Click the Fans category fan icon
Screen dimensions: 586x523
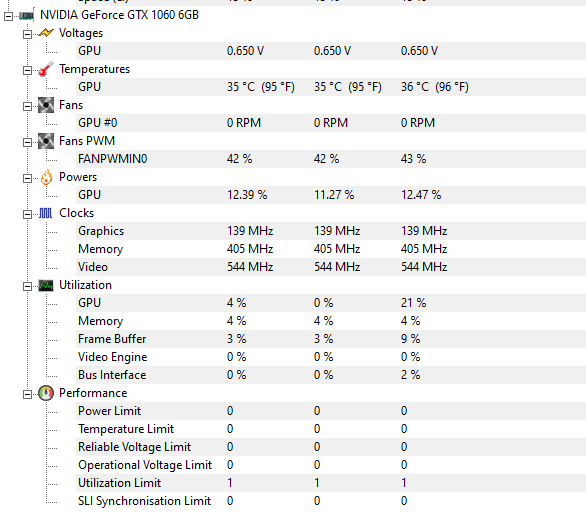point(46,105)
